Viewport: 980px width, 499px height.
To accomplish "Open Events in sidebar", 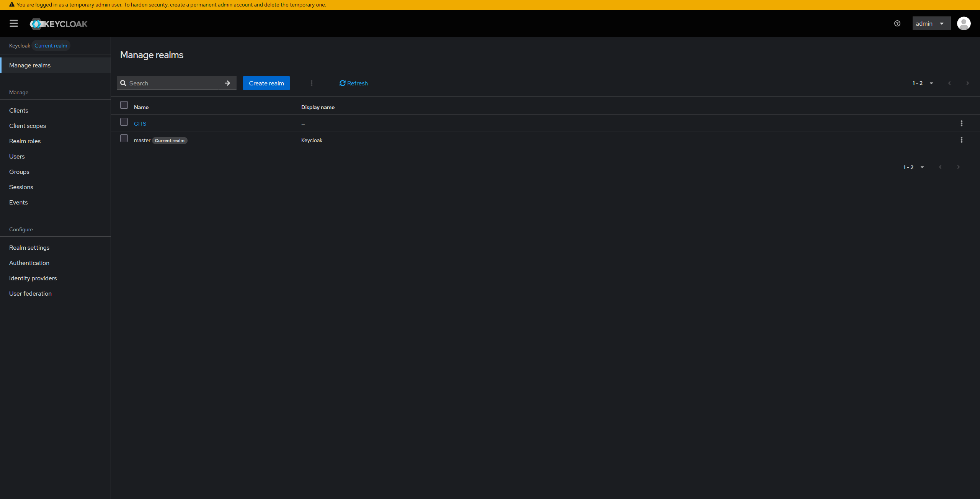I will pos(56,202).
